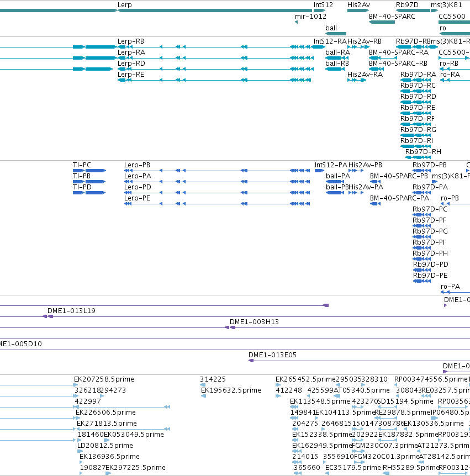Select protein ball-PA

pyautogui.click(x=338, y=176)
